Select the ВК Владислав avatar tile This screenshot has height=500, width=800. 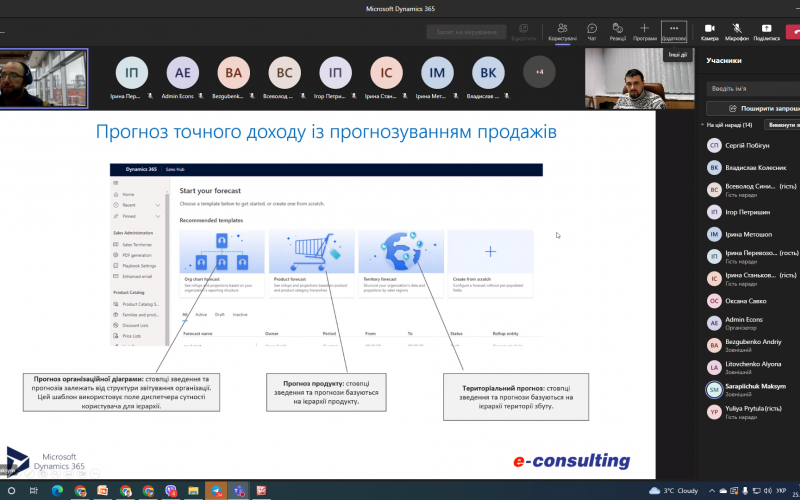(488, 72)
